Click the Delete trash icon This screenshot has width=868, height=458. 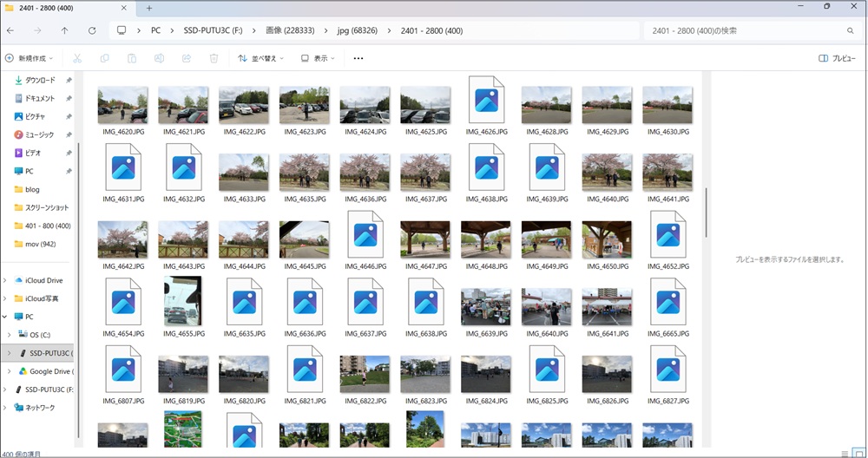click(x=214, y=58)
